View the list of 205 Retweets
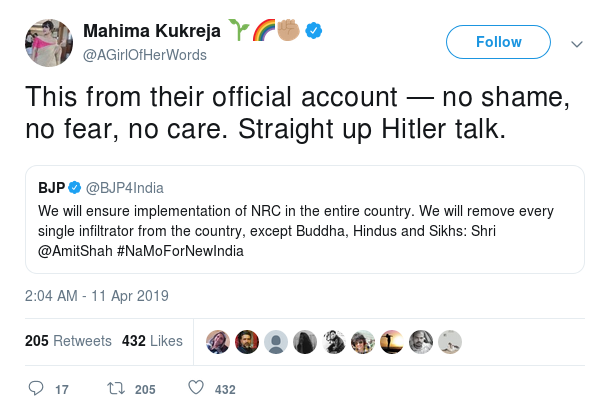 pos(68,341)
